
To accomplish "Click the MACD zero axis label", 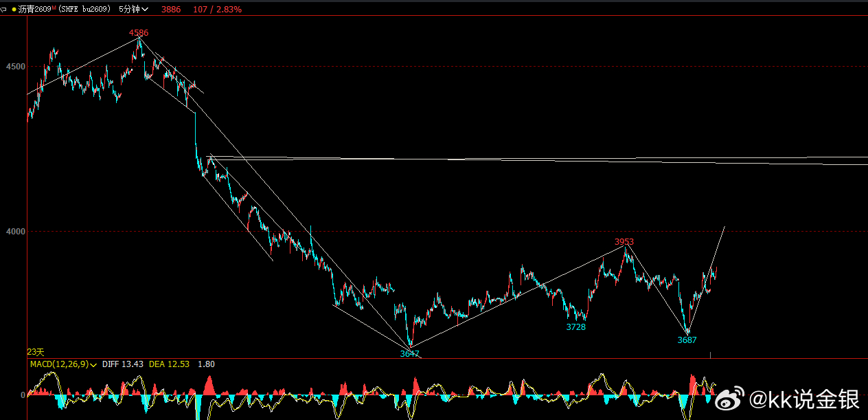I will [x=23, y=395].
